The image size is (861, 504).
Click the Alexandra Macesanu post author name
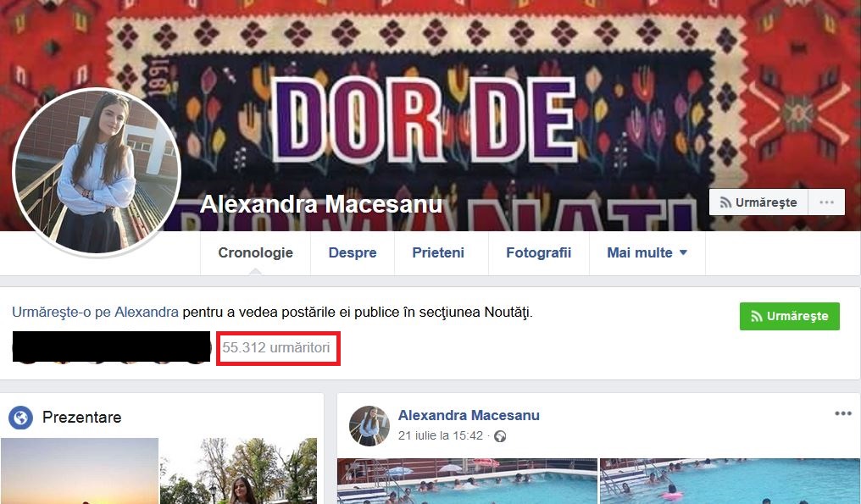(469, 415)
